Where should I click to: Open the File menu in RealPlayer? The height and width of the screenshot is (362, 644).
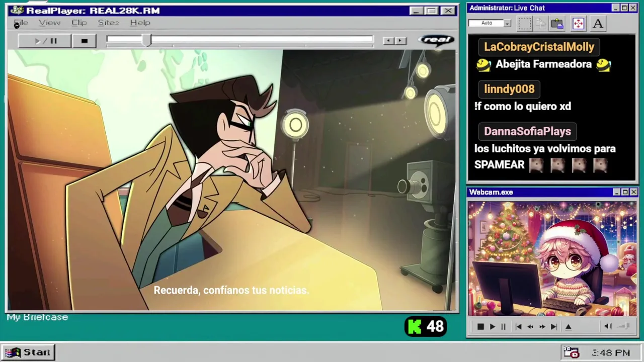[x=21, y=23]
